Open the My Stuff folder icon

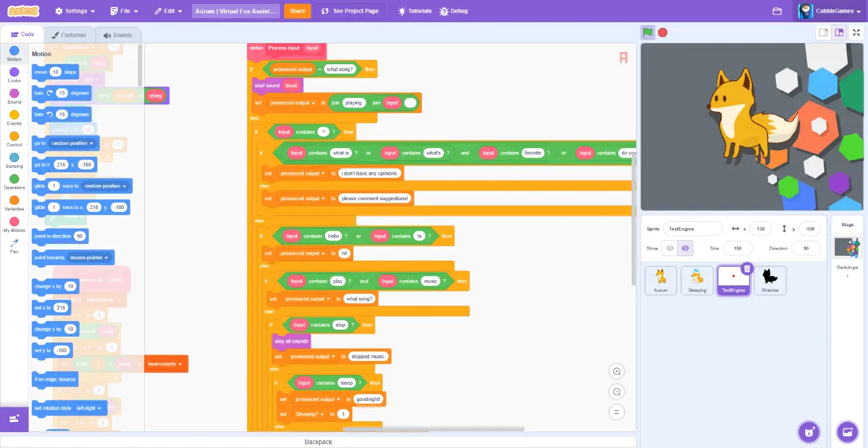776,11
